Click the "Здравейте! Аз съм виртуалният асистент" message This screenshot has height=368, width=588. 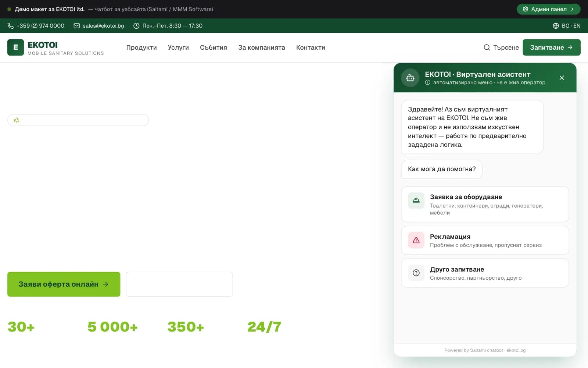(472, 127)
